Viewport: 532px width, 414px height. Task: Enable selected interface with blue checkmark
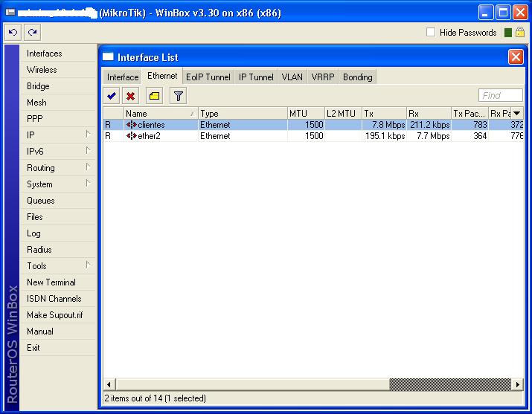[112, 96]
